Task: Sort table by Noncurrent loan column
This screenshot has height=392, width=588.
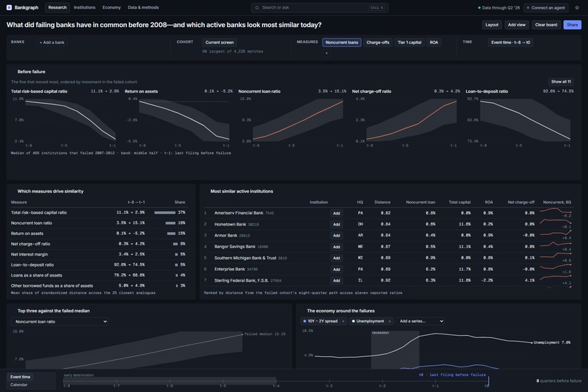Action: point(420,202)
